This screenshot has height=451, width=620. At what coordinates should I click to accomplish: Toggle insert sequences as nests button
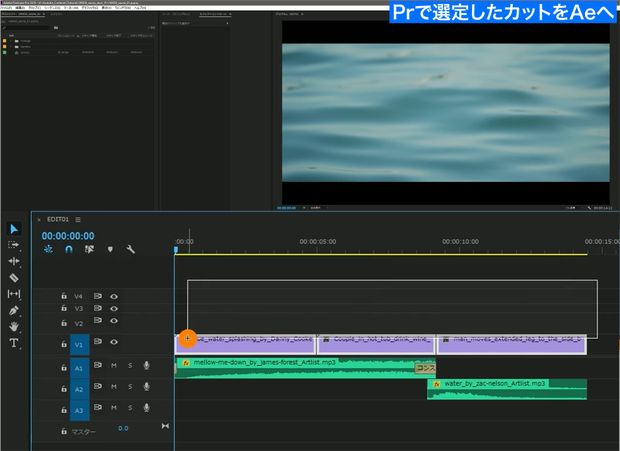point(48,249)
